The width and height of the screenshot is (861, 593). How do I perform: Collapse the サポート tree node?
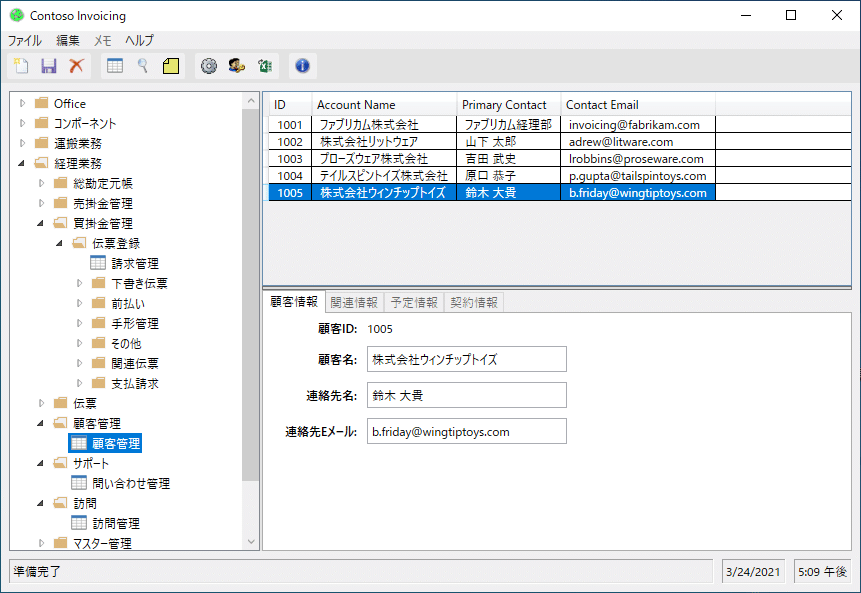[41, 463]
